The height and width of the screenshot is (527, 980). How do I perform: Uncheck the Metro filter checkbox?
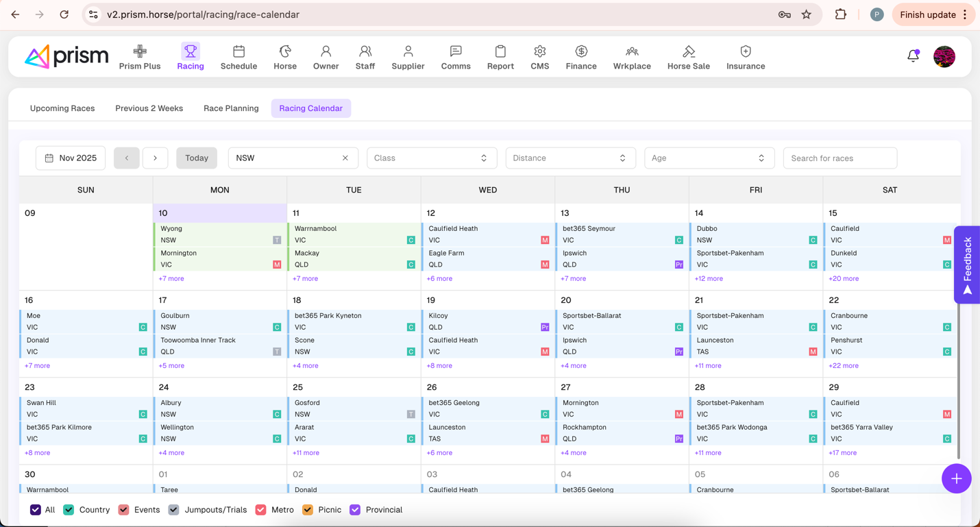(260, 510)
